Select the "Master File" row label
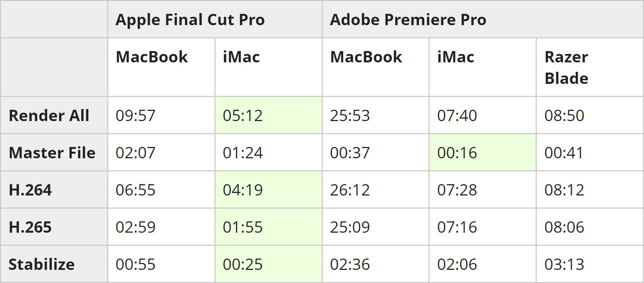Screen dimensions: 644x283 [x=52, y=153]
